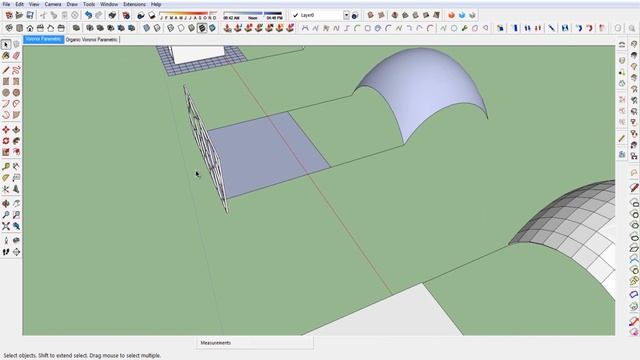This screenshot has height=360, width=640.
Task: Select the Polygon tool
Action: coord(16,93)
